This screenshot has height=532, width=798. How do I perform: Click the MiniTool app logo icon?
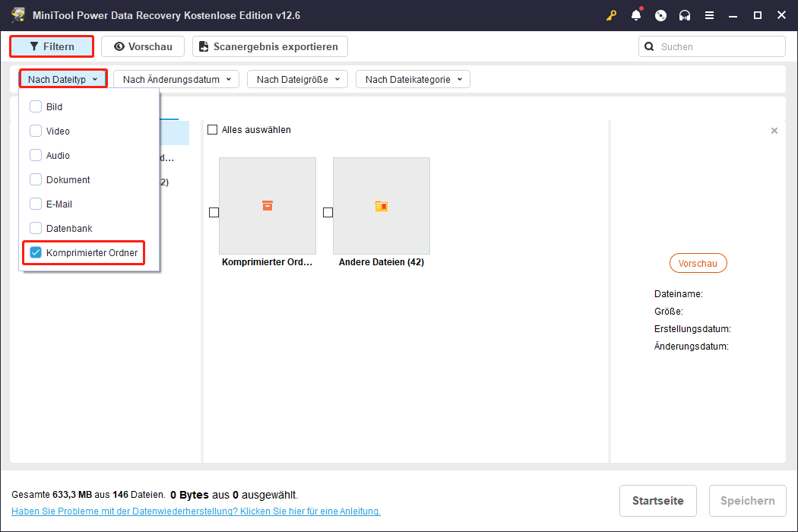coord(18,14)
